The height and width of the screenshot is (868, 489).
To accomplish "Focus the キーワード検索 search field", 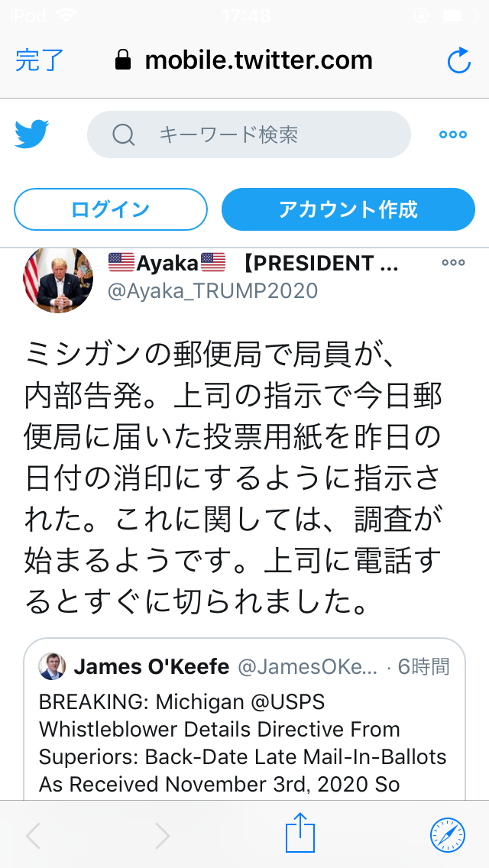I will pyautogui.click(x=248, y=134).
